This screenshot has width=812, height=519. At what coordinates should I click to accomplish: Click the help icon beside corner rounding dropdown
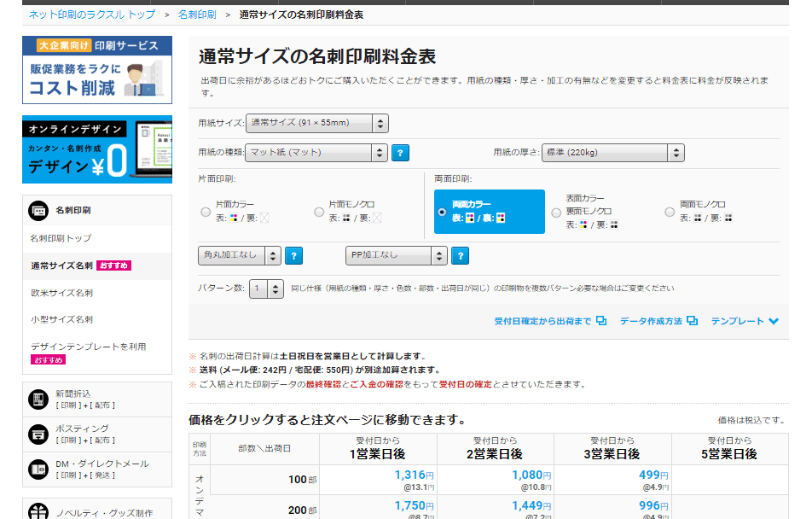(293, 255)
